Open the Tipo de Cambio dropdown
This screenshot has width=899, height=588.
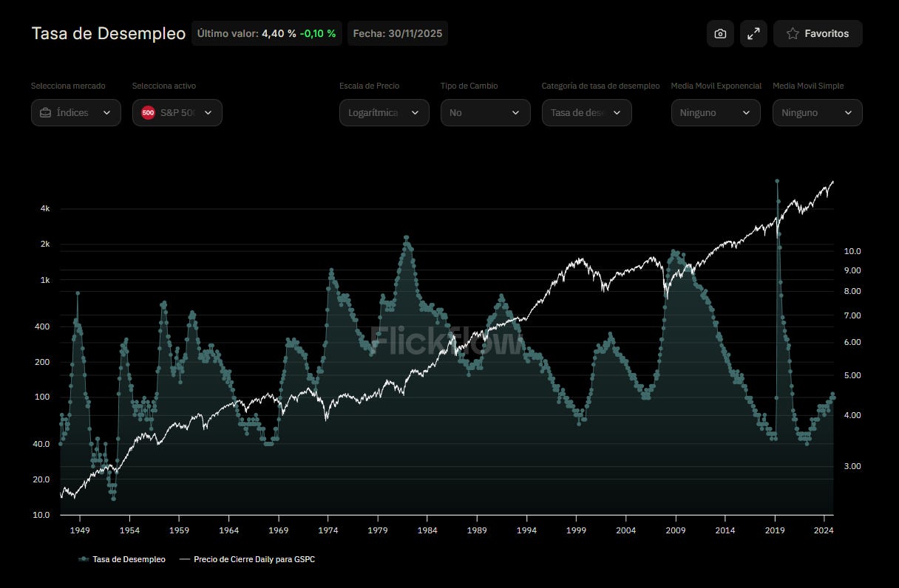(486, 112)
